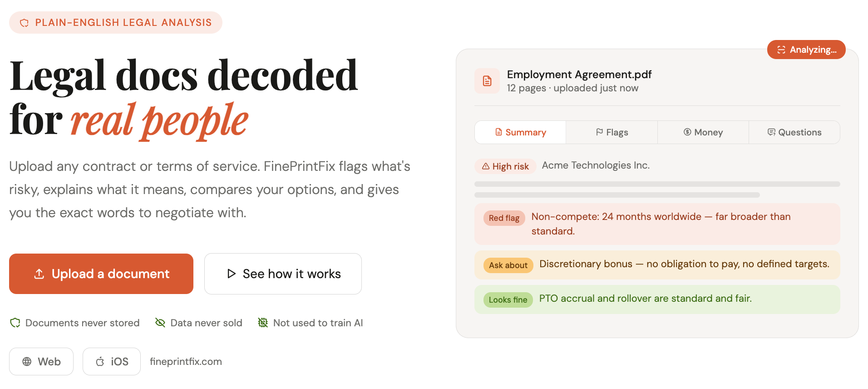Click the upload arrow icon on the orange button

39,274
